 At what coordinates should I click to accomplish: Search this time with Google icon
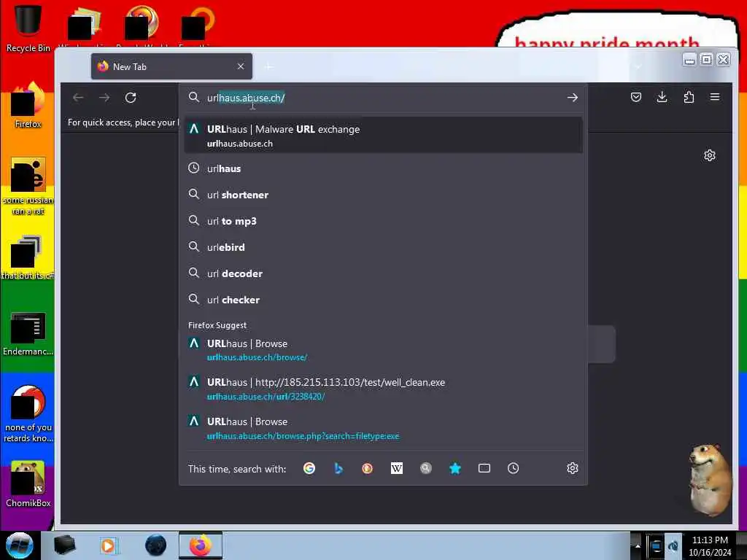click(309, 469)
